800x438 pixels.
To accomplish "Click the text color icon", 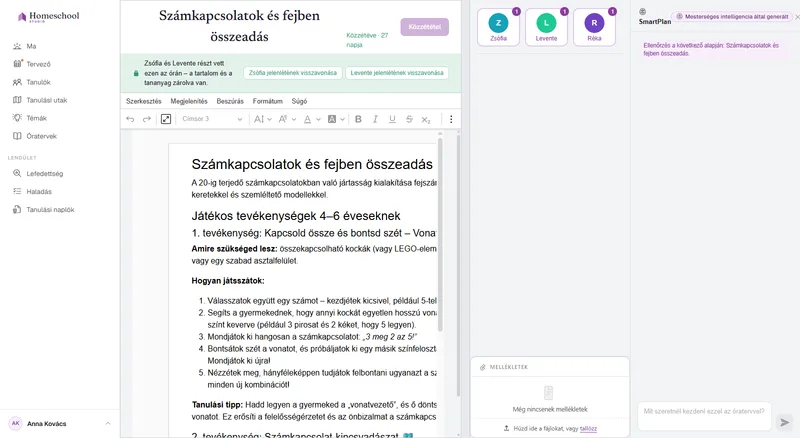I will [x=307, y=119].
